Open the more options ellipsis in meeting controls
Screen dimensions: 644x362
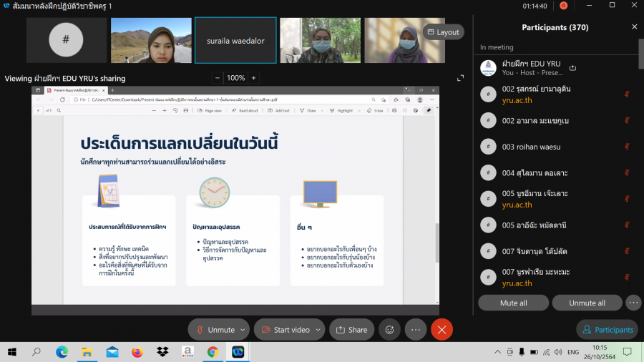(x=416, y=330)
